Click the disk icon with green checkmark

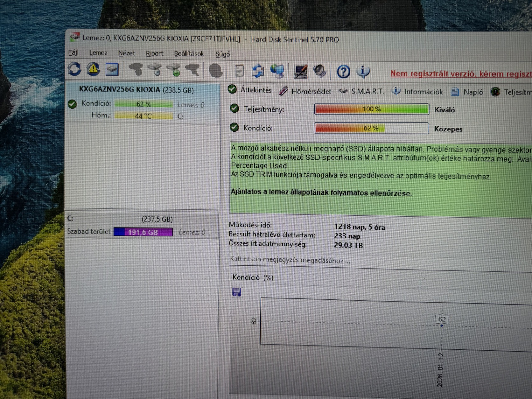tap(174, 70)
